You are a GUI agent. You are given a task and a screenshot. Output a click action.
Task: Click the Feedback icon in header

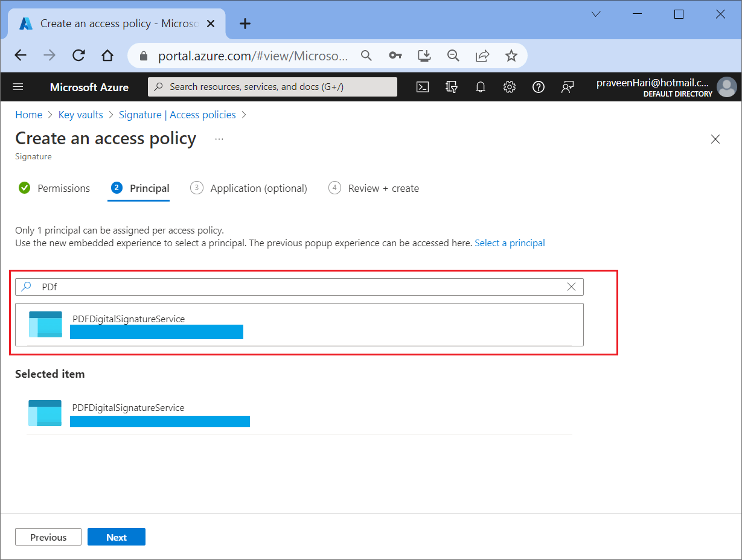tap(568, 87)
